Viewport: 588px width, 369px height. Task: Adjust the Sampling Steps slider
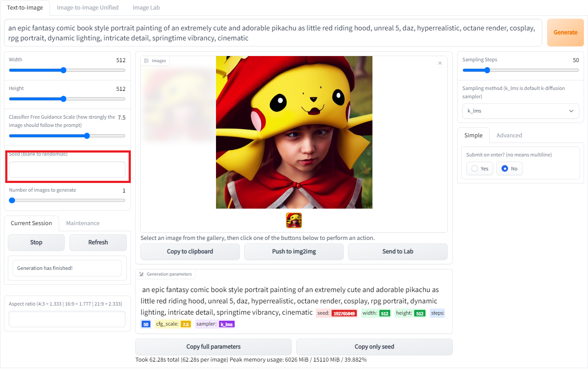(521, 70)
